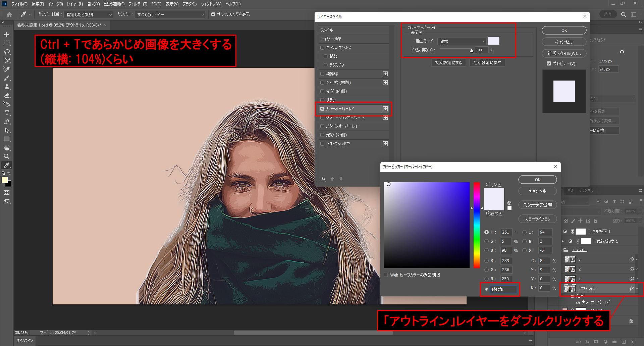Switch to the チャンネル tab

click(586, 190)
